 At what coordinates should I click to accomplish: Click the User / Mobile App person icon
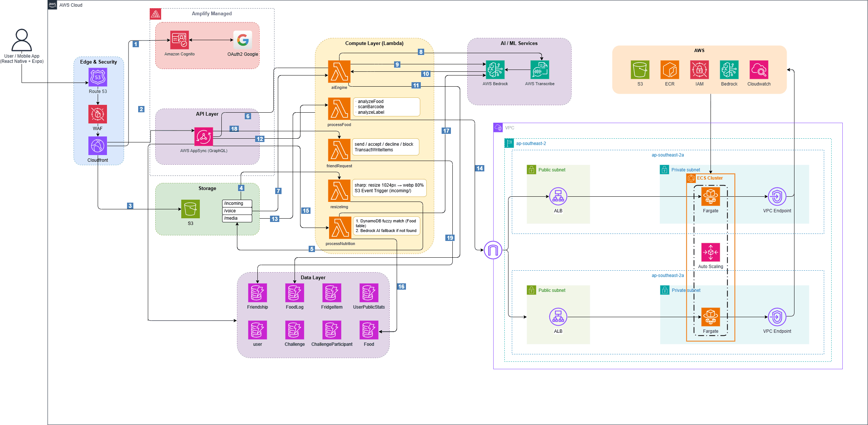click(x=22, y=40)
